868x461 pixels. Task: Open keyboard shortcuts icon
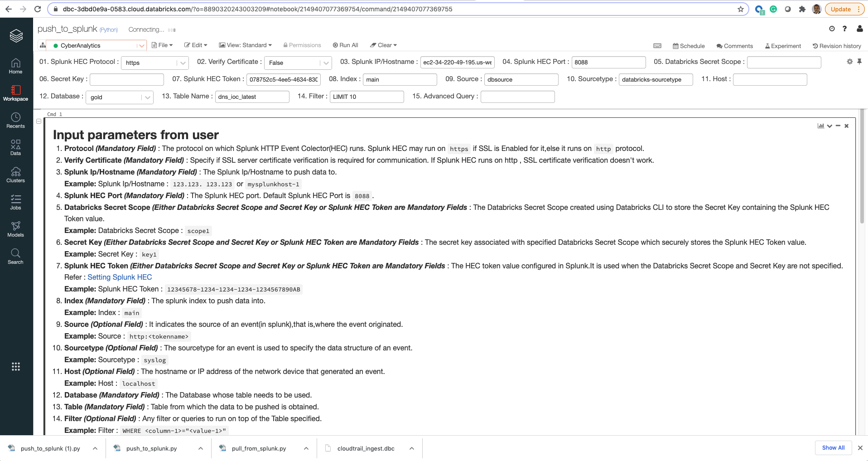[657, 46]
